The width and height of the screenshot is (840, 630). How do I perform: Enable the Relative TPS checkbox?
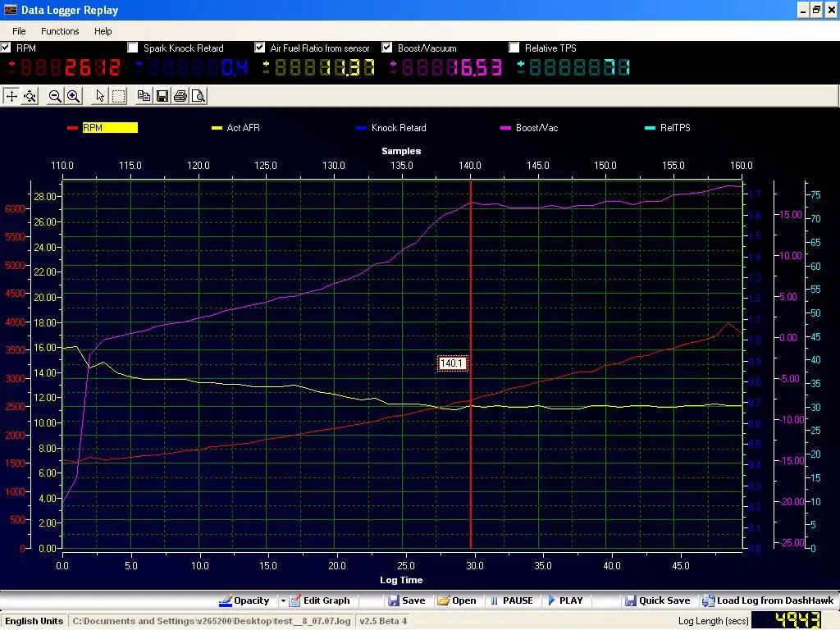pyautogui.click(x=514, y=48)
